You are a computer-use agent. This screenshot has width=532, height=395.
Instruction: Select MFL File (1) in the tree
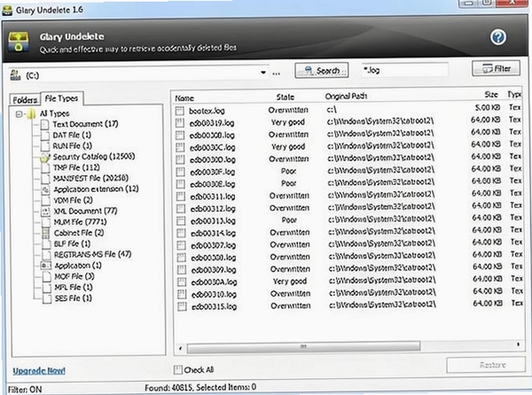point(74,287)
